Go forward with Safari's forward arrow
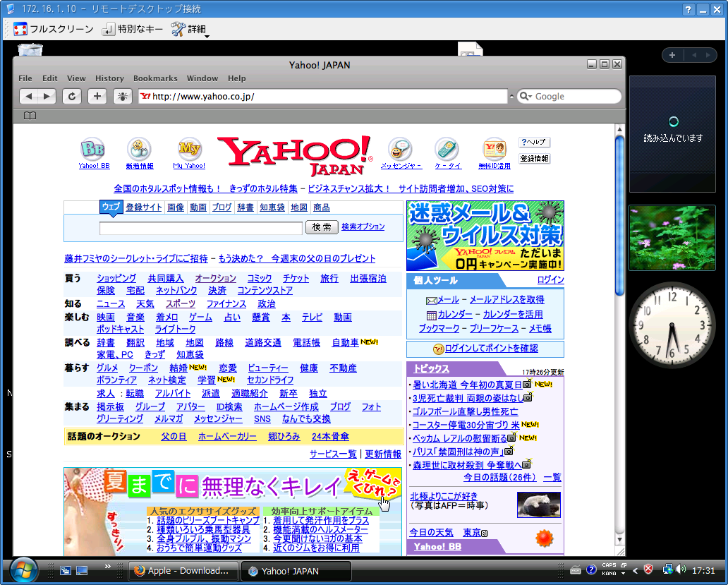 (x=47, y=96)
